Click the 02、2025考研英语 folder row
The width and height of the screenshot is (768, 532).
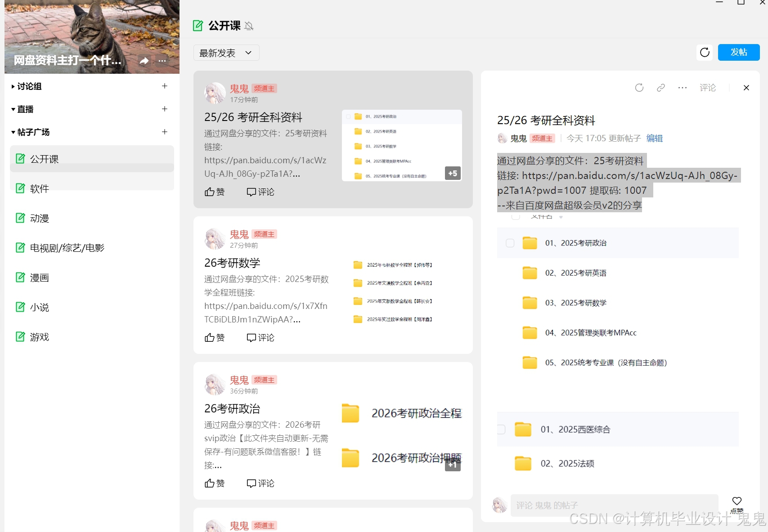pyautogui.click(x=618, y=273)
